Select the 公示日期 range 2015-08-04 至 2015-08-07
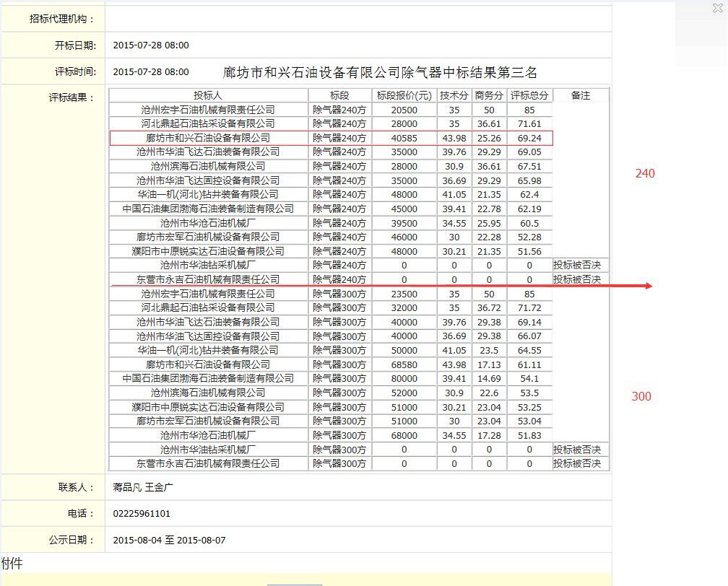This screenshot has height=586, width=728. click(169, 540)
